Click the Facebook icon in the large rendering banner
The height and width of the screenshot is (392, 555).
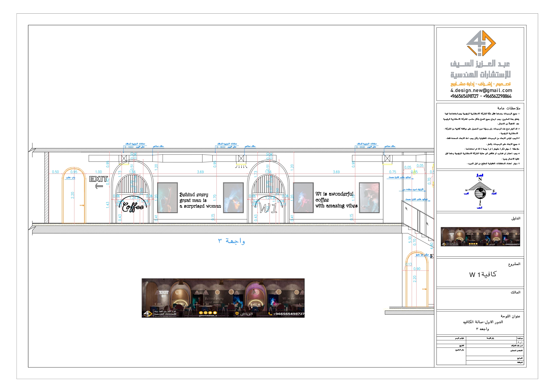click(201, 313)
